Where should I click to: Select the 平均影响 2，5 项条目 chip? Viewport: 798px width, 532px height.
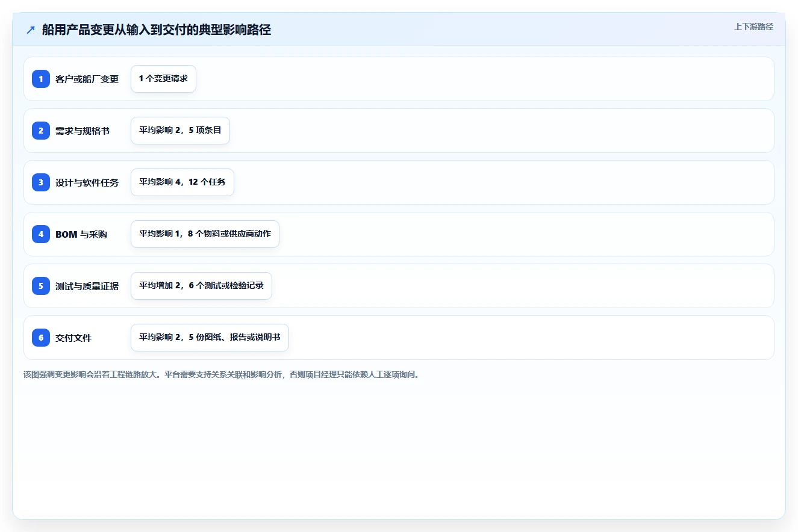(180, 131)
